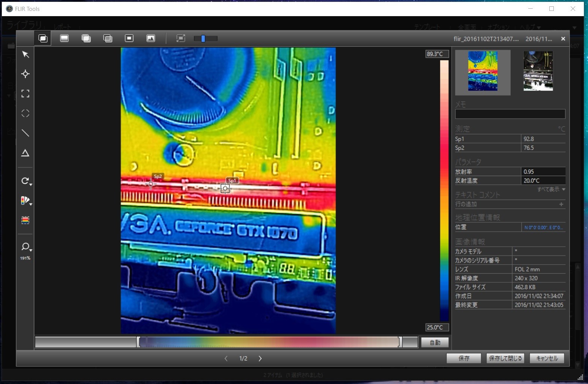Select the visual photo thumbnail
The image size is (588, 384).
point(538,71)
